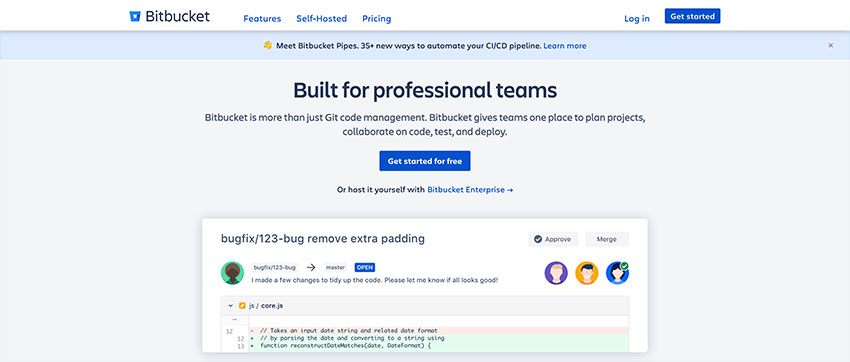Click the waving hand emoji in banner
The image size is (850, 362).
pyautogui.click(x=268, y=46)
